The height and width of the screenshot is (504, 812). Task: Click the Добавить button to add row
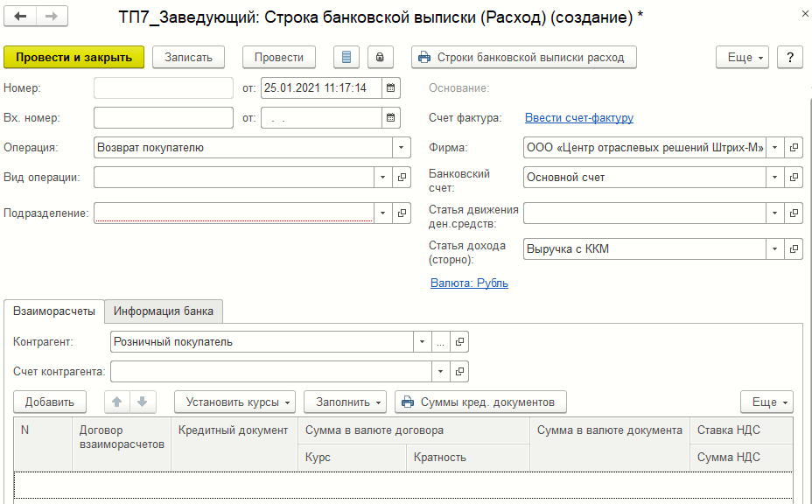click(x=50, y=402)
